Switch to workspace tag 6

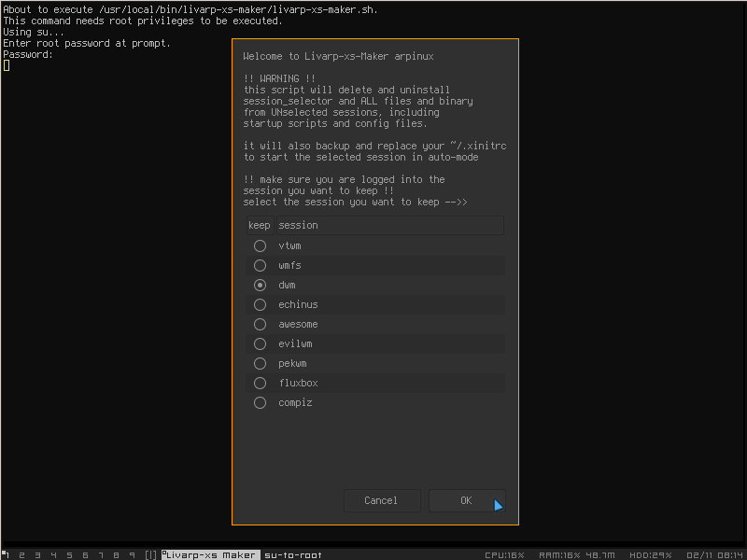click(x=85, y=554)
